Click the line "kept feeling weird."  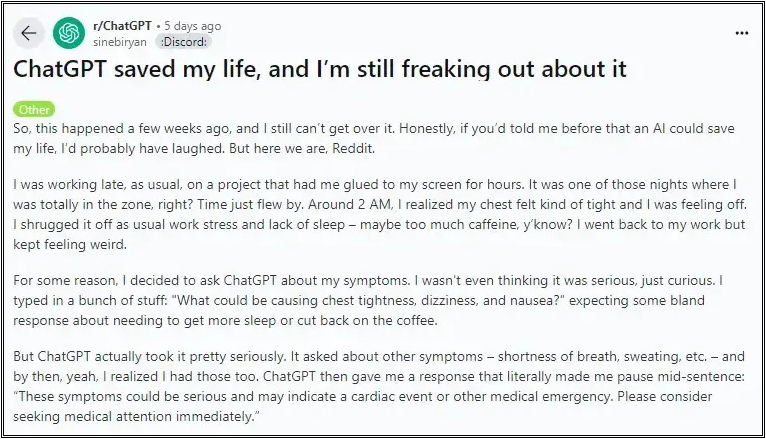(x=70, y=244)
